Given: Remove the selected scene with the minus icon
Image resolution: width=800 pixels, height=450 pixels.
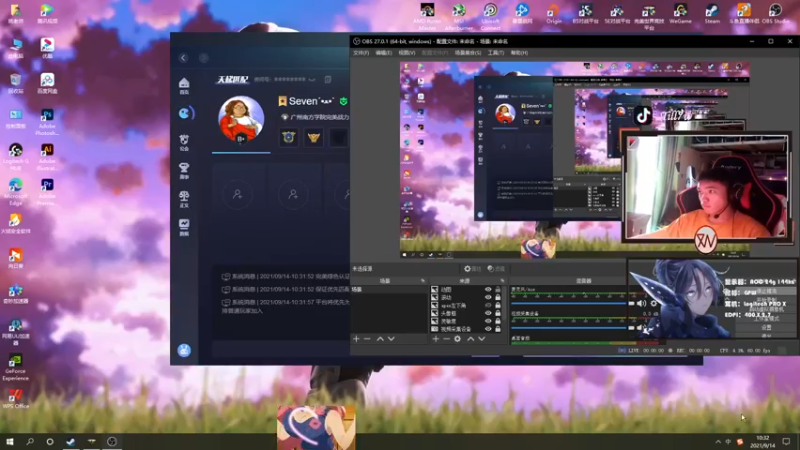Looking at the screenshot, I should [367, 339].
